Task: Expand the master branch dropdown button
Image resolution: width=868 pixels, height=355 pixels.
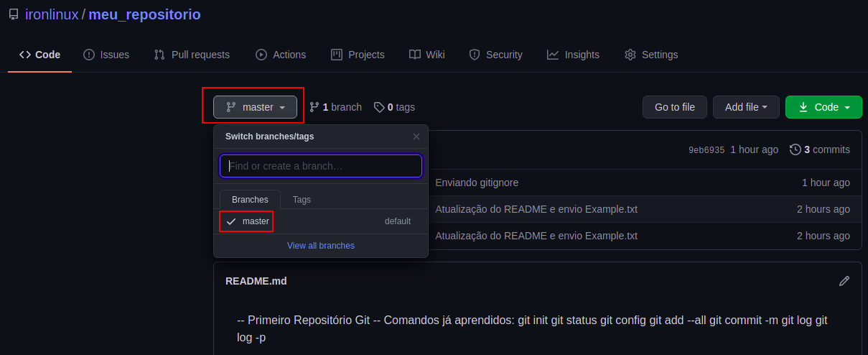Action: tap(255, 107)
